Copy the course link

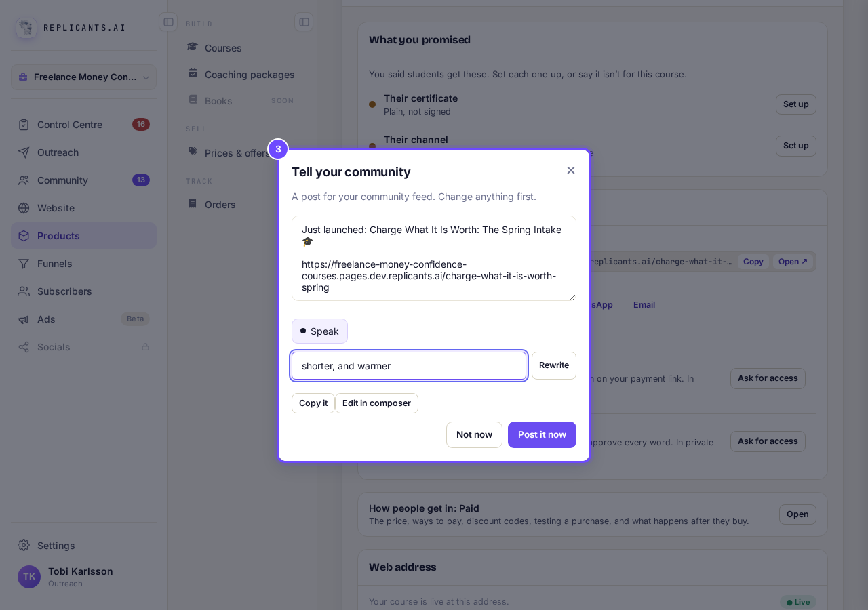[x=753, y=262]
